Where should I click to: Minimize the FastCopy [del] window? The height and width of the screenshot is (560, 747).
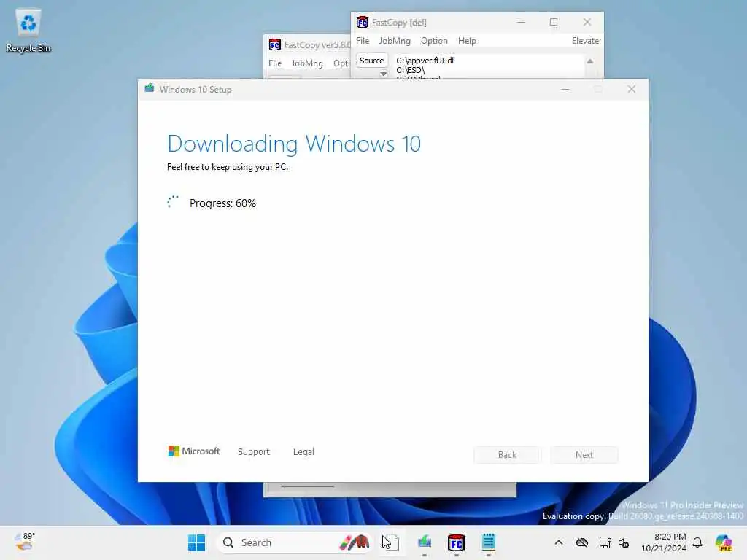pos(521,22)
